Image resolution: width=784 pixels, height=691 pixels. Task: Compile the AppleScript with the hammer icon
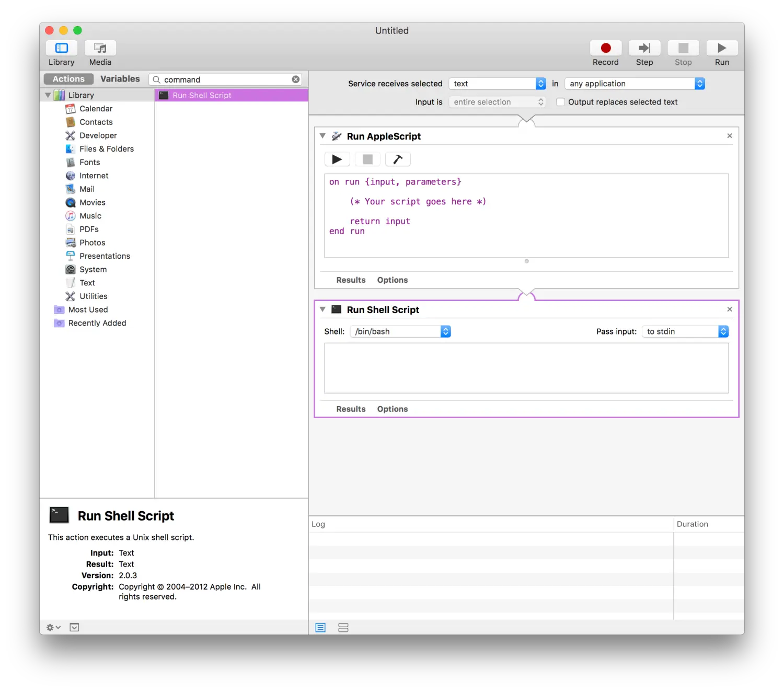click(x=398, y=159)
